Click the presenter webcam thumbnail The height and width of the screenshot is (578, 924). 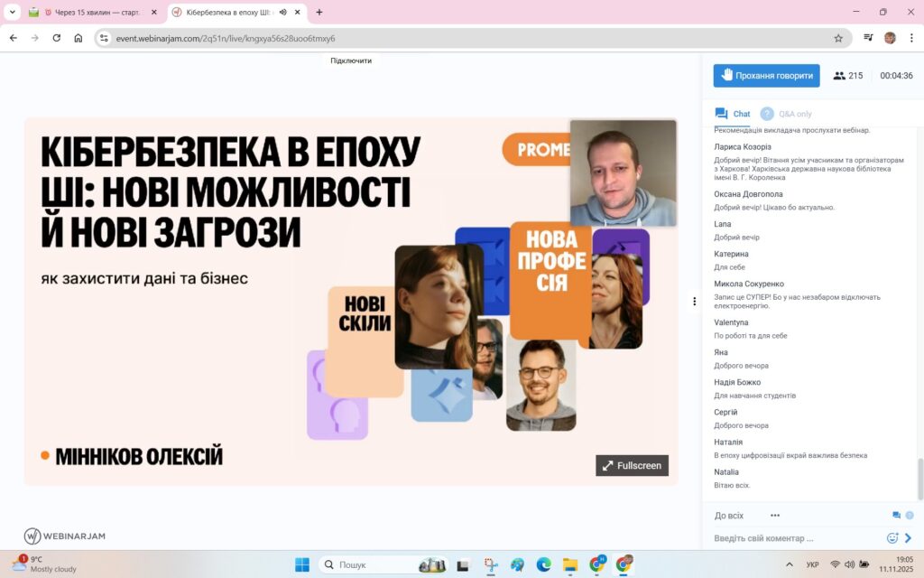tap(623, 172)
